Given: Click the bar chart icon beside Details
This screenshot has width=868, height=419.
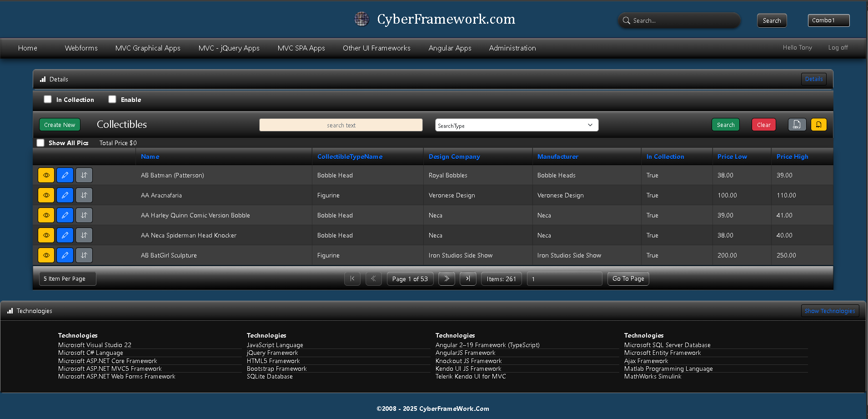Looking at the screenshot, I should [x=42, y=79].
